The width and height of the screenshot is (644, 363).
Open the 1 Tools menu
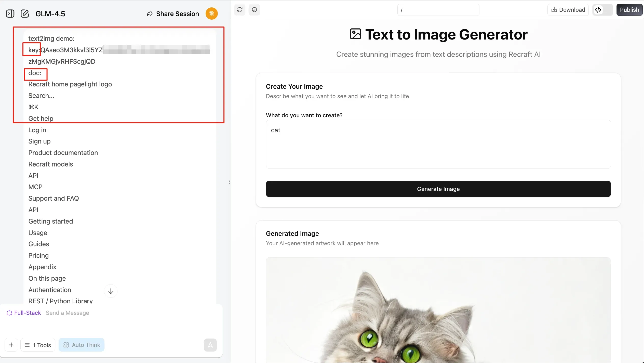click(38, 345)
